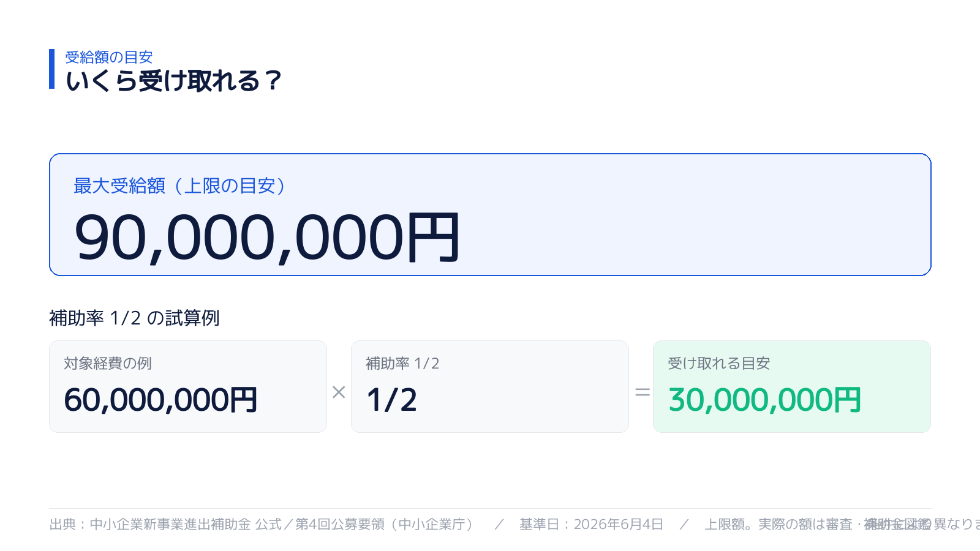980x551 pixels.
Task: Select the amount 90,000,000円
Action: [x=267, y=238]
